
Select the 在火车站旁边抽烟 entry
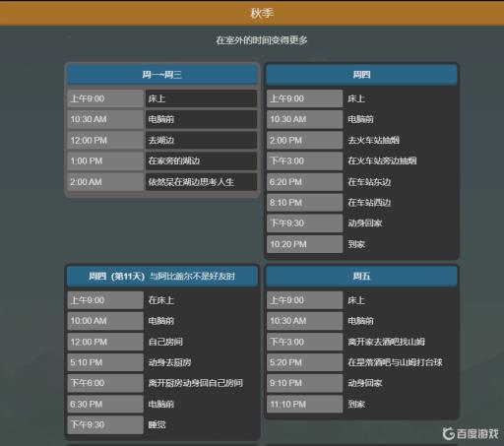[x=382, y=161]
